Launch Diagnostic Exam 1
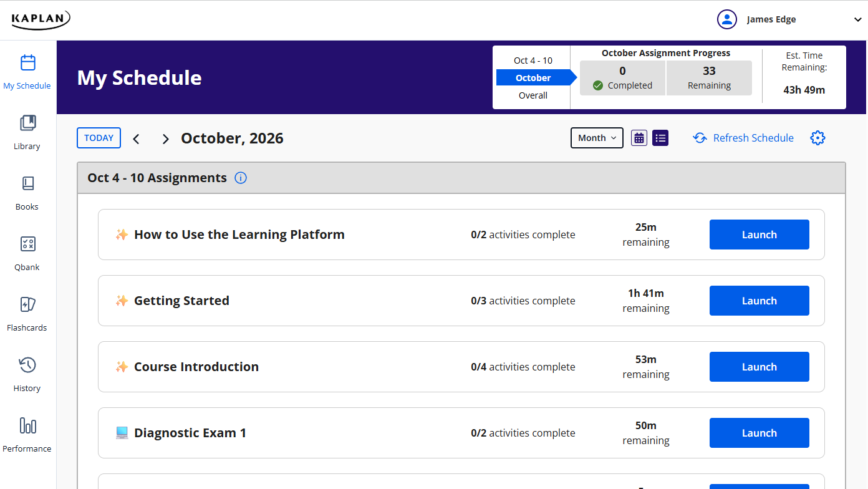The width and height of the screenshot is (868, 489). pyautogui.click(x=759, y=433)
